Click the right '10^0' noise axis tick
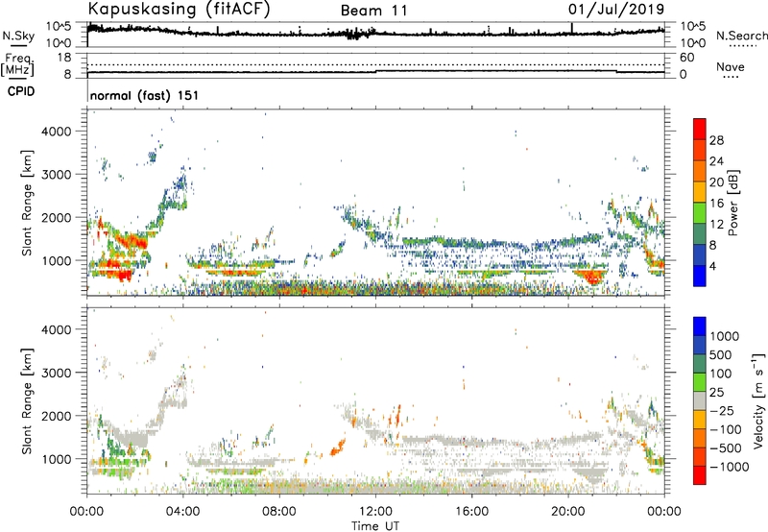The width and height of the screenshot is (768, 532). [692, 43]
